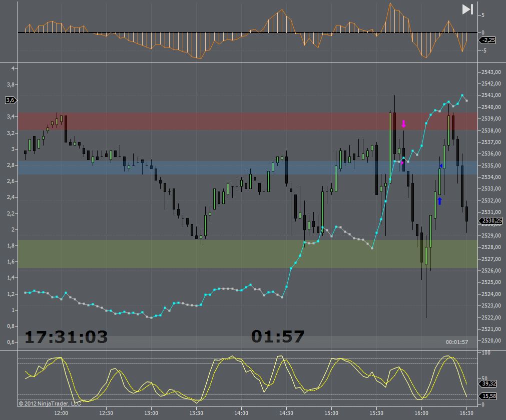Click the 14:00 time axis label
Image resolution: width=506 pixels, height=420 pixels.
point(241,413)
